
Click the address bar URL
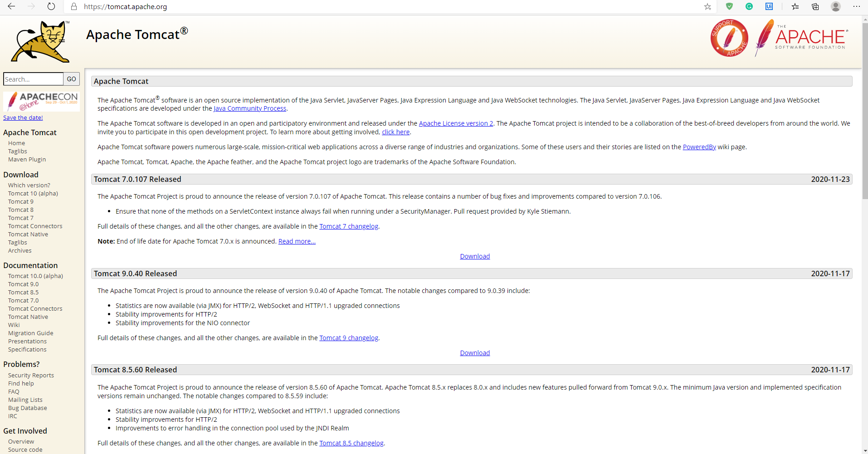125,7
